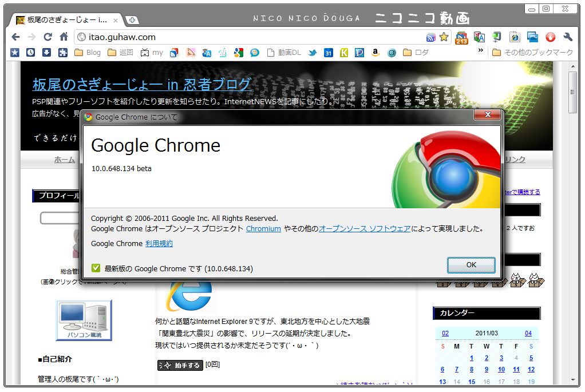The image size is (585, 392).
Task: Select calendar date 10
Action: point(501,369)
